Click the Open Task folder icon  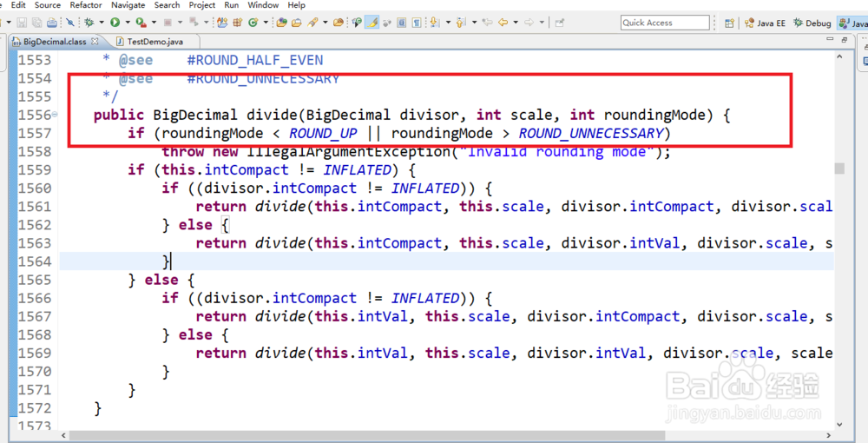tap(296, 23)
